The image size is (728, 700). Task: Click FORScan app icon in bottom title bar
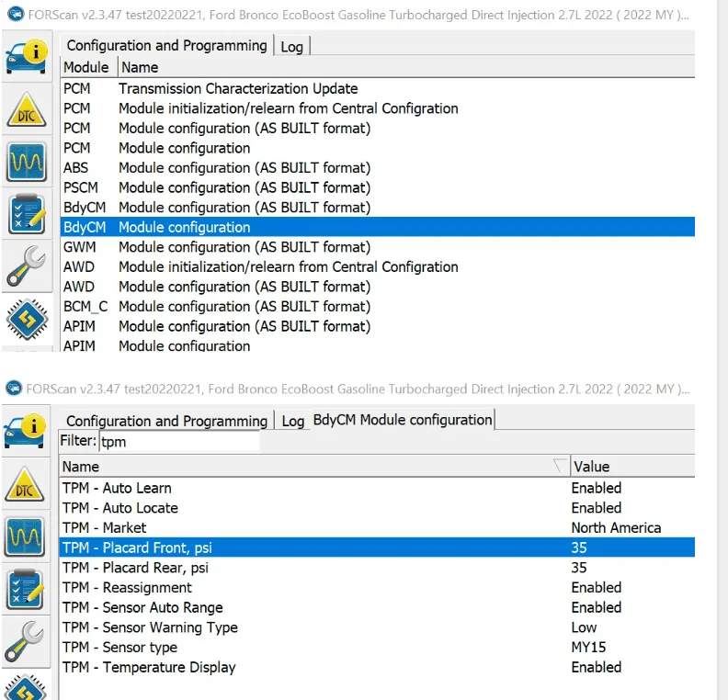pyautogui.click(x=14, y=389)
